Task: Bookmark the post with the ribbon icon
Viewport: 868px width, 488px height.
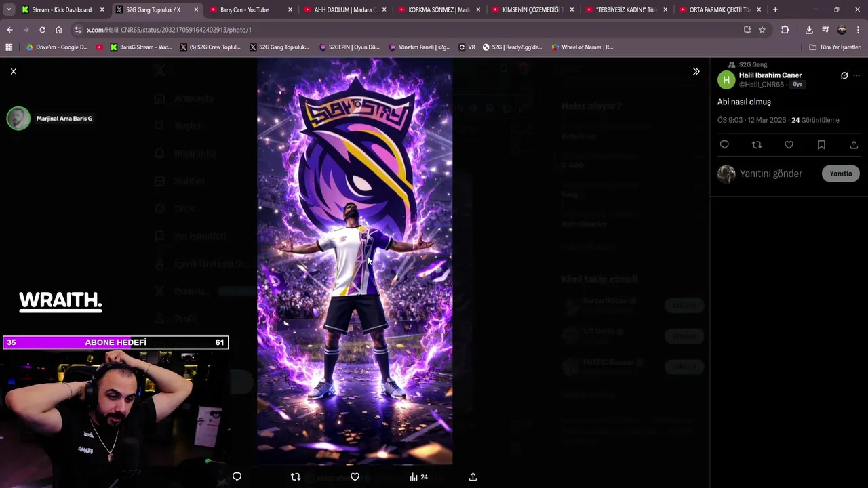Action: coord(821,145)
